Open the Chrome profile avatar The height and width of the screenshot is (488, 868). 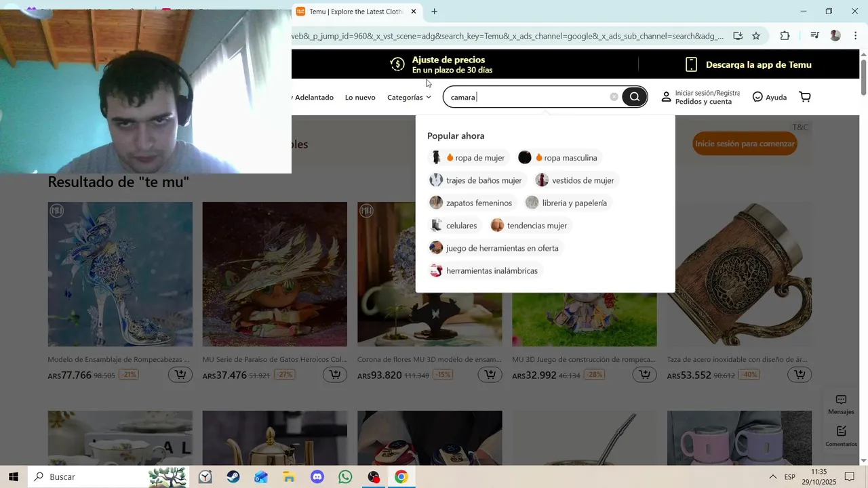(x=835, y=36)
